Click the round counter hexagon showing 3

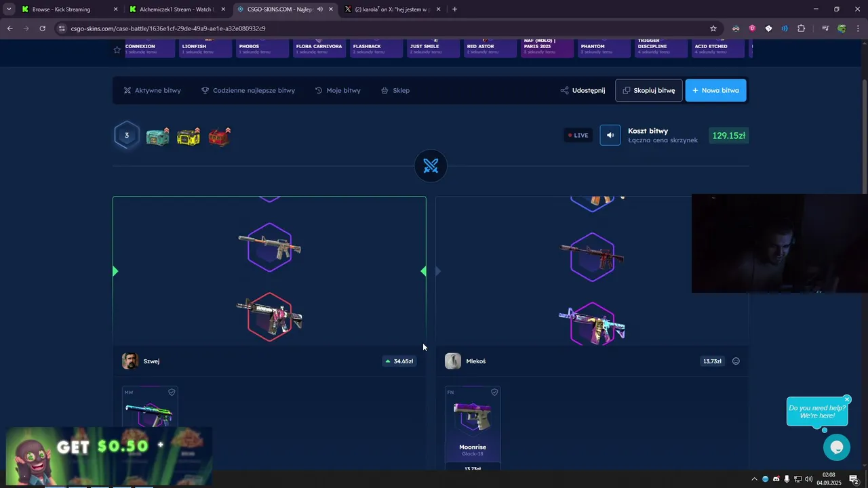point(126,136)
